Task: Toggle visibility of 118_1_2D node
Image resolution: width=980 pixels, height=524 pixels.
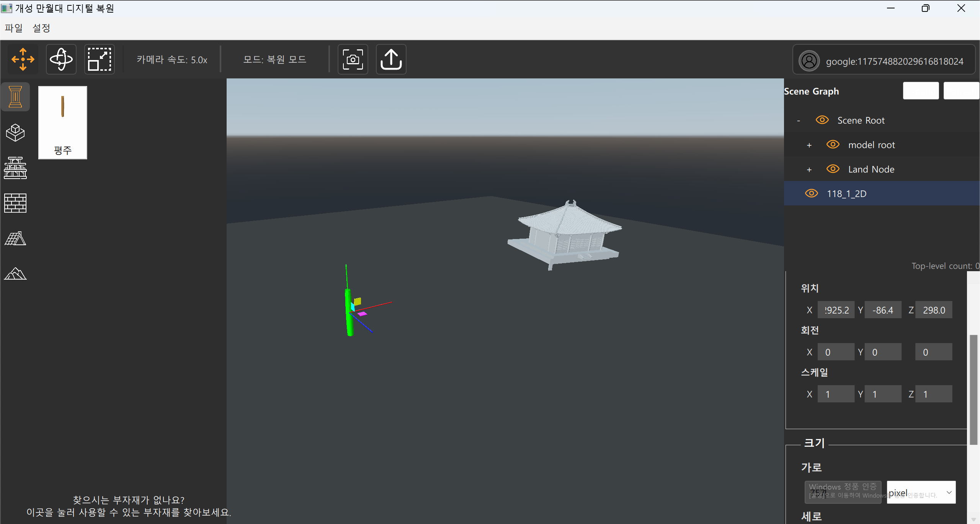Action: (x=811, y=194)
